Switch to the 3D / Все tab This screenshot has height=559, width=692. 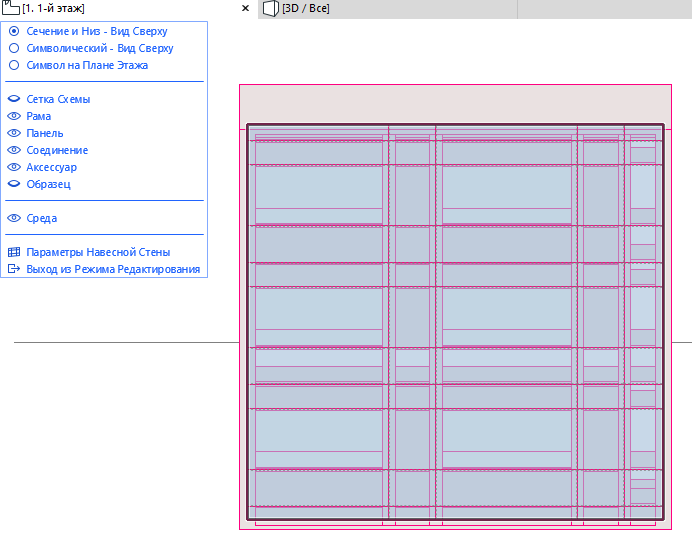click(306, 8)
